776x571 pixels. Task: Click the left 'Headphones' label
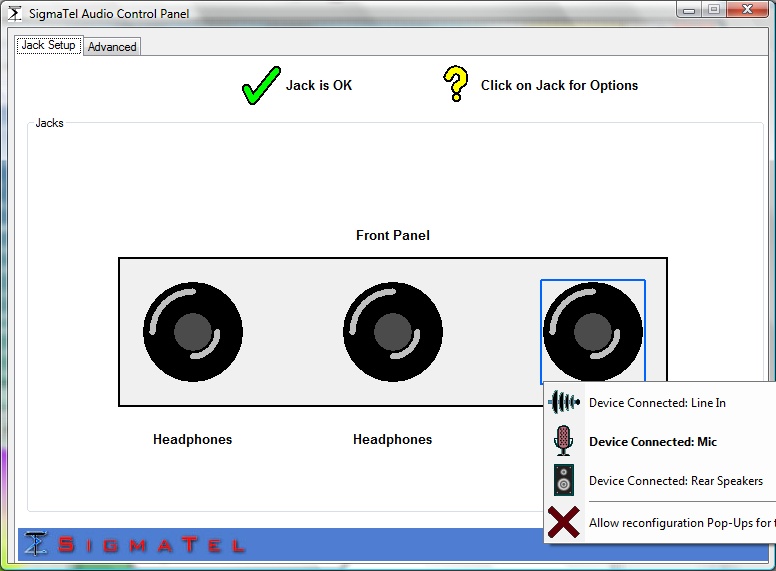[x=193, y=439]
